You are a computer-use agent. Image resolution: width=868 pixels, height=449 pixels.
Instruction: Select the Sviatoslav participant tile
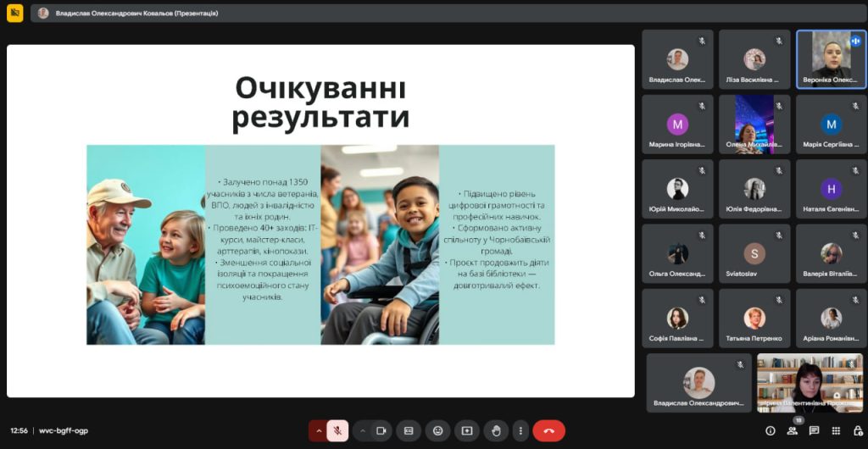coord(754,253)
